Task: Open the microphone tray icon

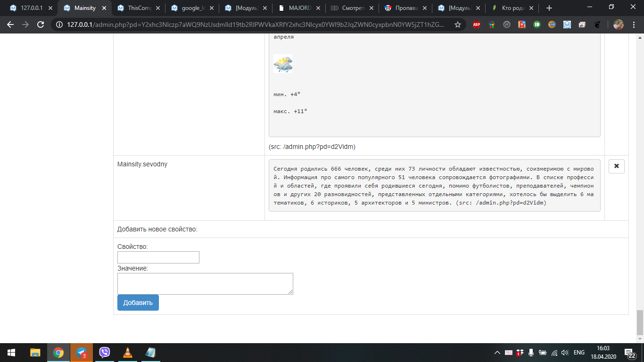Action: coord(531,353)
